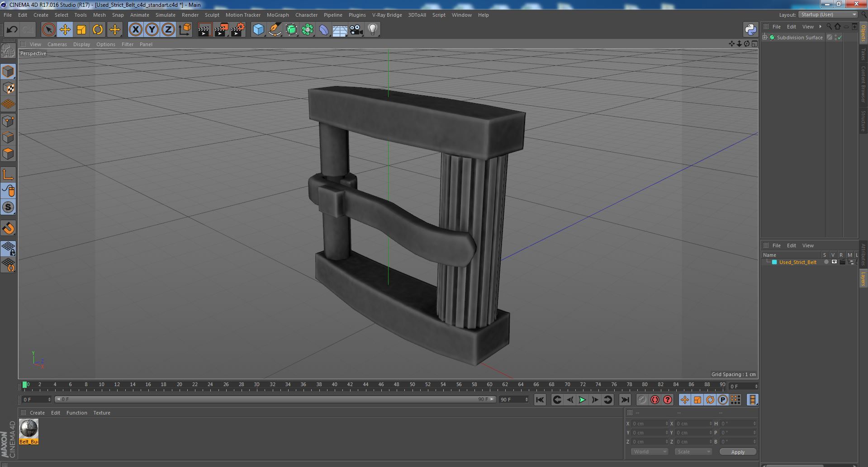This screenshot has width=868, height=467.
Task: Open the World coordinate dropdown
Action: pos(649,452)
